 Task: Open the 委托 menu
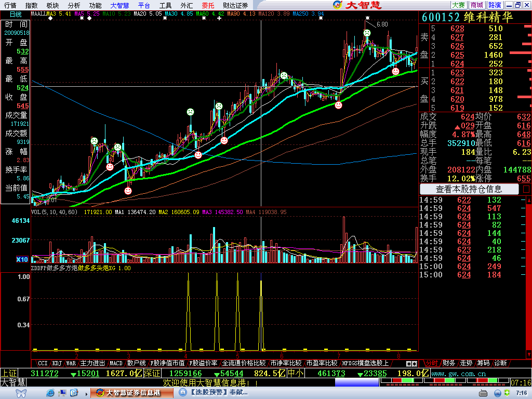coord(208,5)
